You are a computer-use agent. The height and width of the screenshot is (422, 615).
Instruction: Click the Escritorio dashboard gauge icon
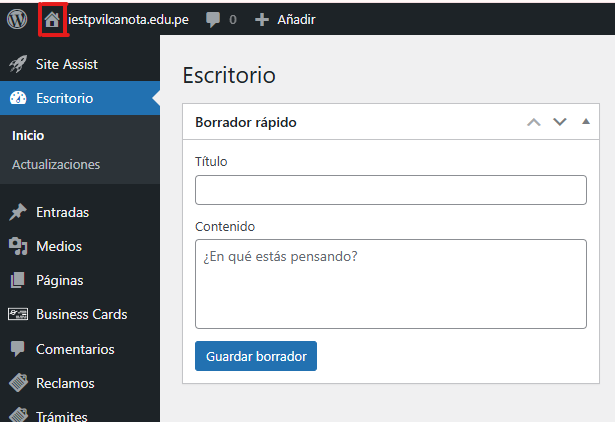click(x=17, y=98)
